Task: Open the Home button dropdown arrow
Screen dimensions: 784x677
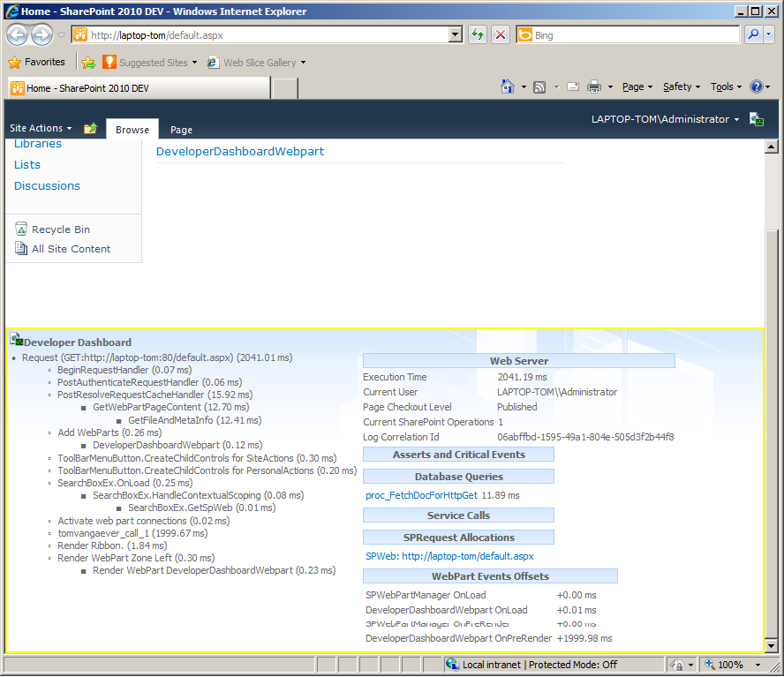Action: coord(524,87)
